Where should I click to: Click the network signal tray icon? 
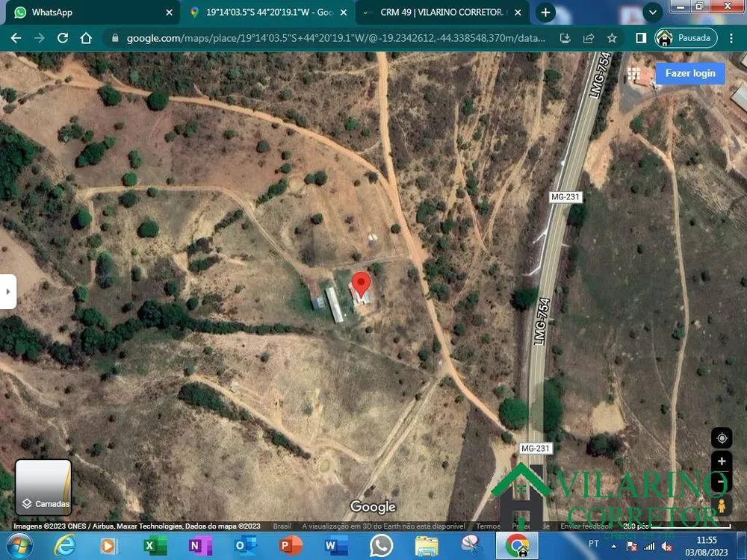(x=649, y=547)
